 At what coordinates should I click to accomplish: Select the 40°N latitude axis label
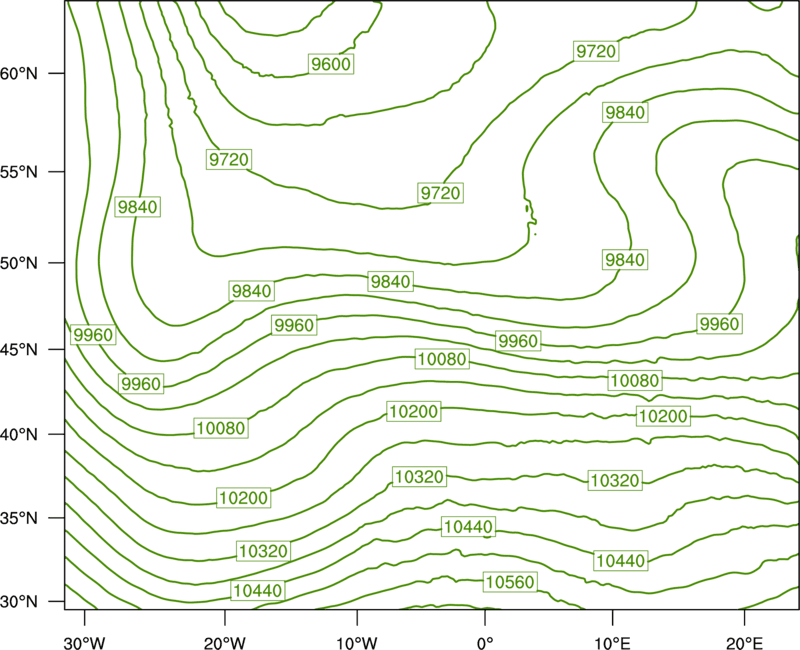[x=19, y=435]
